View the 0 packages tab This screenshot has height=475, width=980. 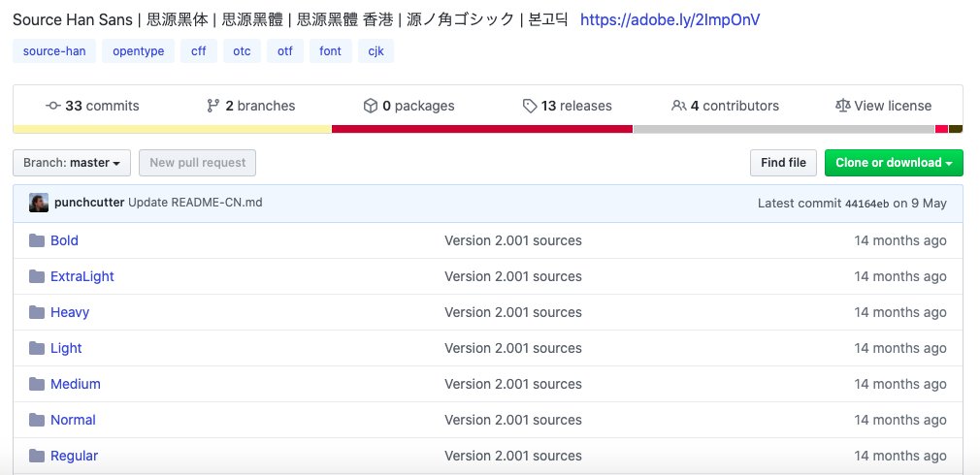point(408,106)
